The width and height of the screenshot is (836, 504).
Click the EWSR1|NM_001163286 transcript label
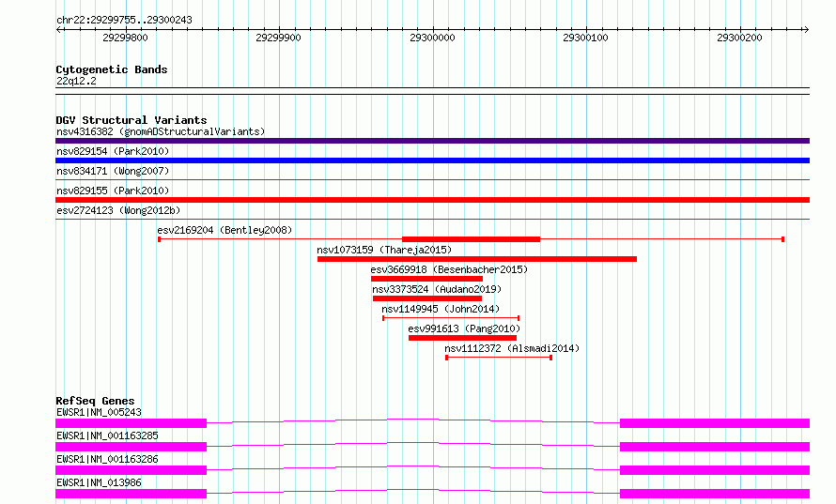pos(107,459)
